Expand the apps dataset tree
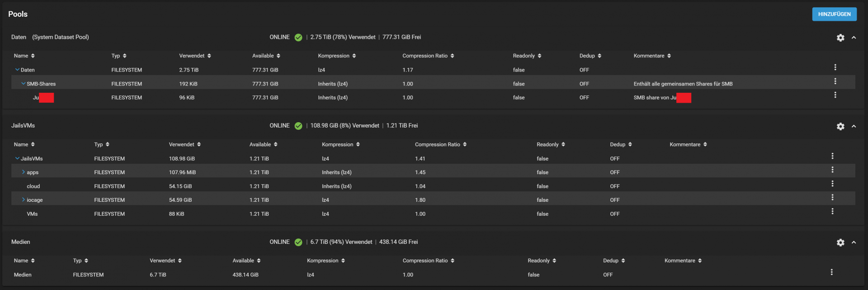This screenshot has width=868, height=290. 24,172
